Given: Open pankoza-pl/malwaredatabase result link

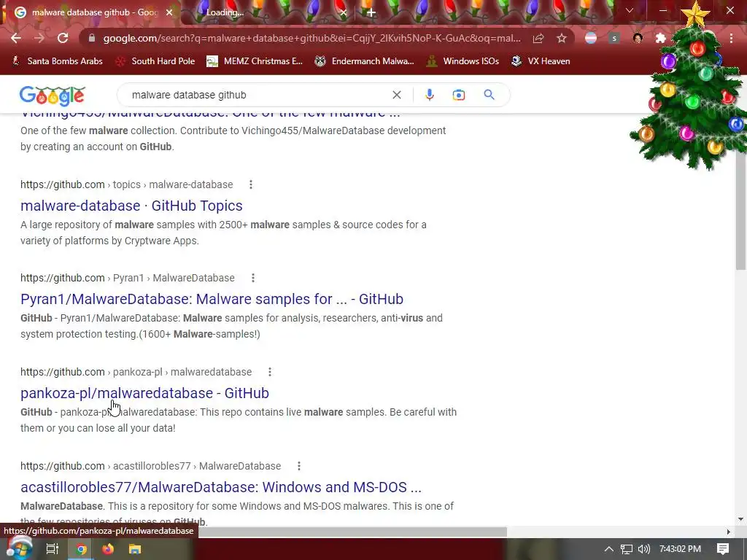Looking at the screenshot, I should (x=145, y=393).
